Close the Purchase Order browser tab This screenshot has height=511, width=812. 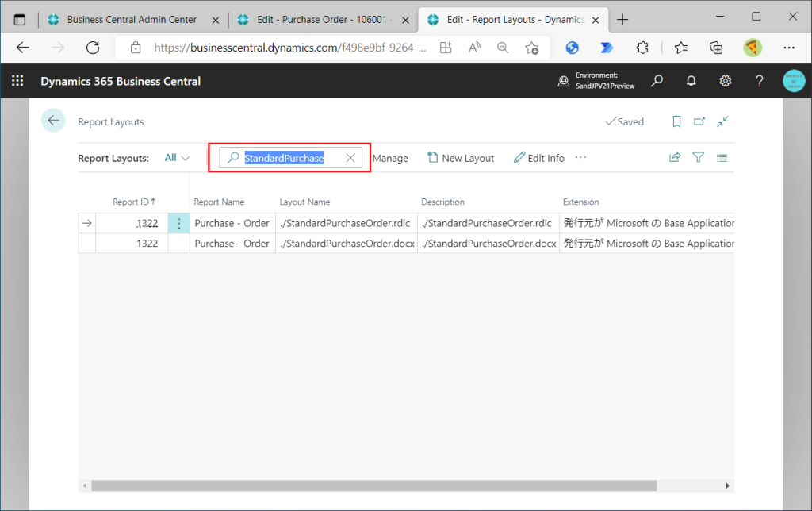pos(405,20)
